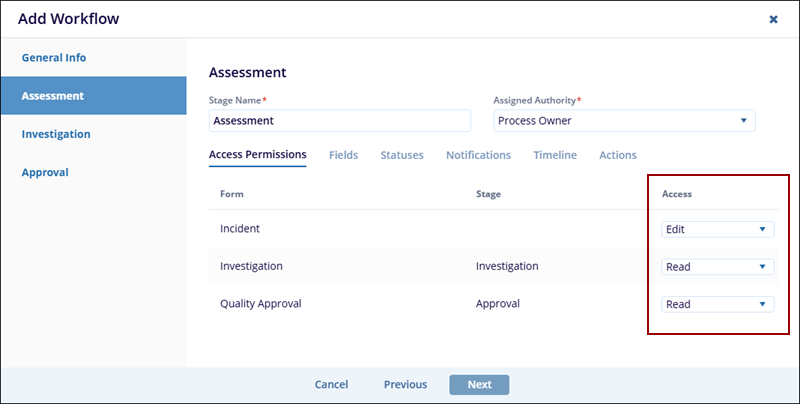Open the Actions tab
The image size is (800, 404).
point(617,155)
